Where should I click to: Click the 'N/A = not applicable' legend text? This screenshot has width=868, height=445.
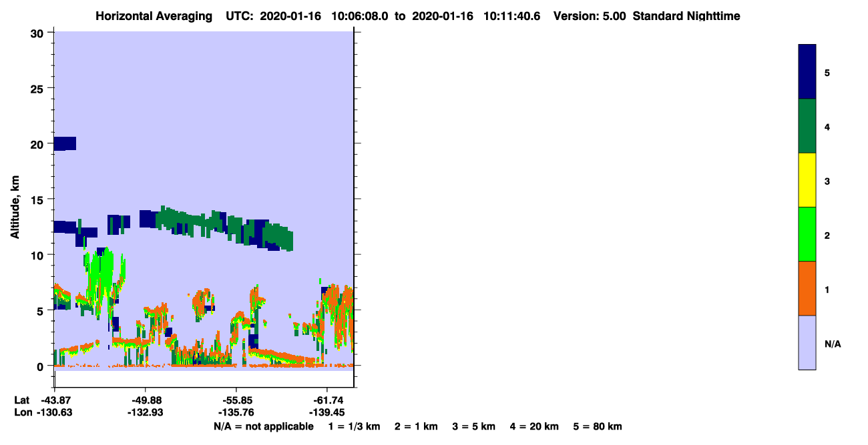(263, 426)
